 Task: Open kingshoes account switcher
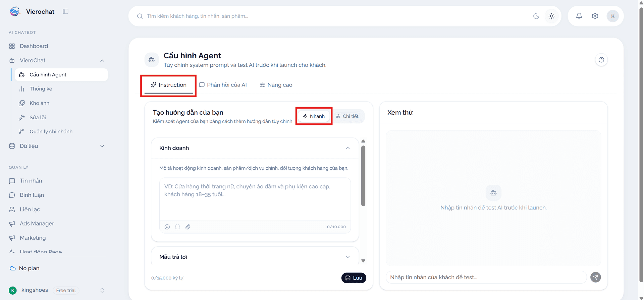(57, 290)
